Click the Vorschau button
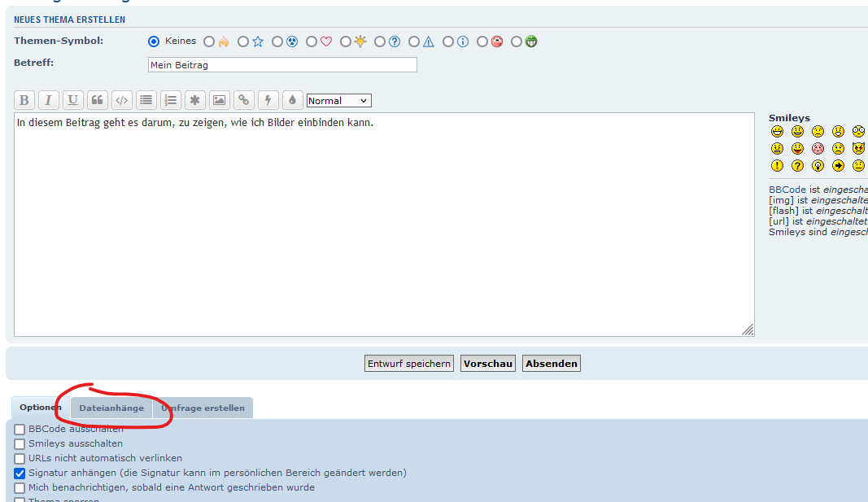 click(x=488, y=364)
